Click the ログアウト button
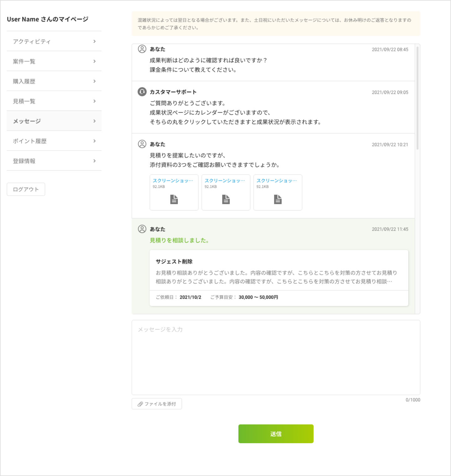The height and width of the screenshot is (476, 451). pyautogui.click(x=26, y=189)
